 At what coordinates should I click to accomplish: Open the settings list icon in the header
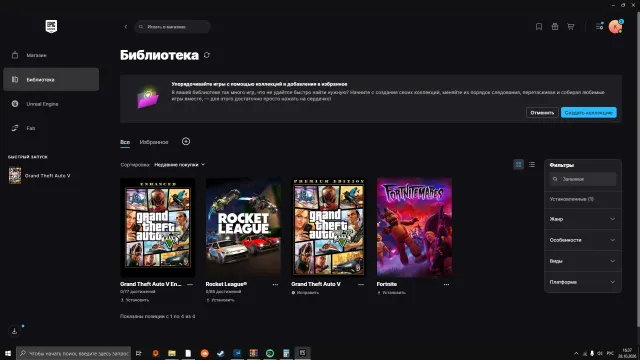pos(599,27)
